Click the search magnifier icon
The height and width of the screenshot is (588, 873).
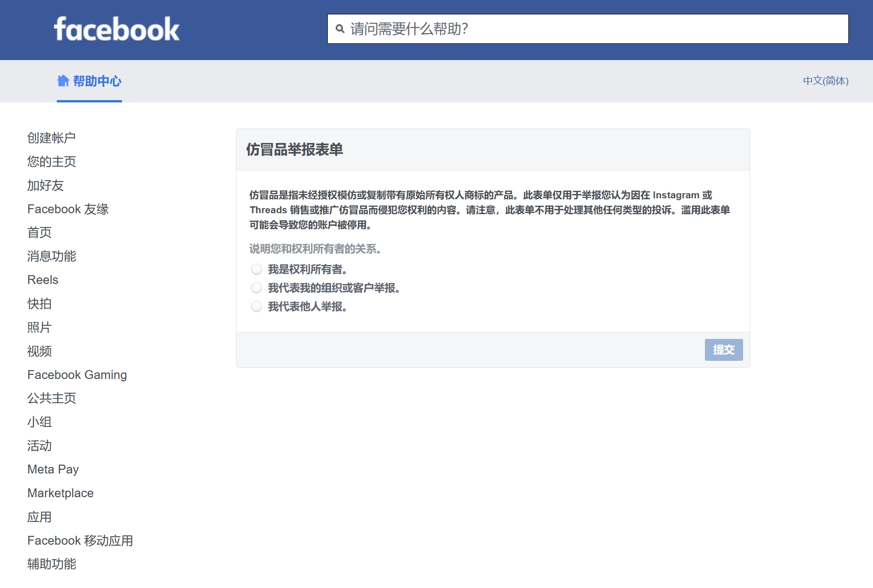coord(339,29)
